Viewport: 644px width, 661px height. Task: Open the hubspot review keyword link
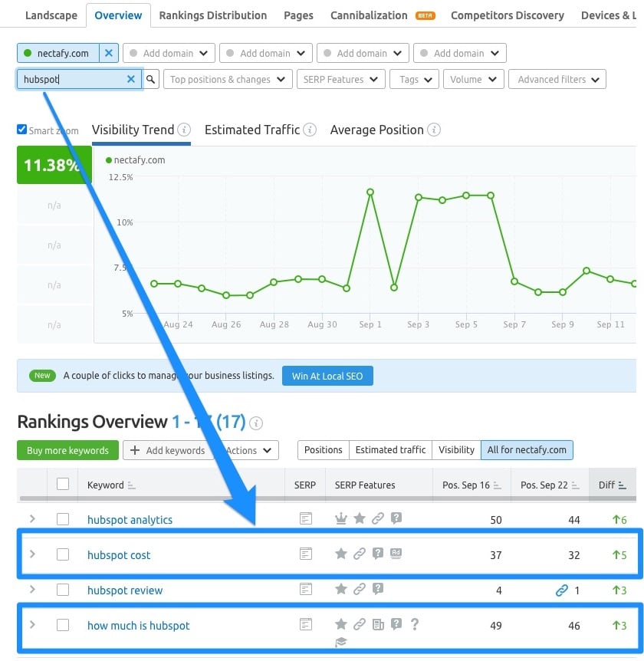[x=125, y=590]
